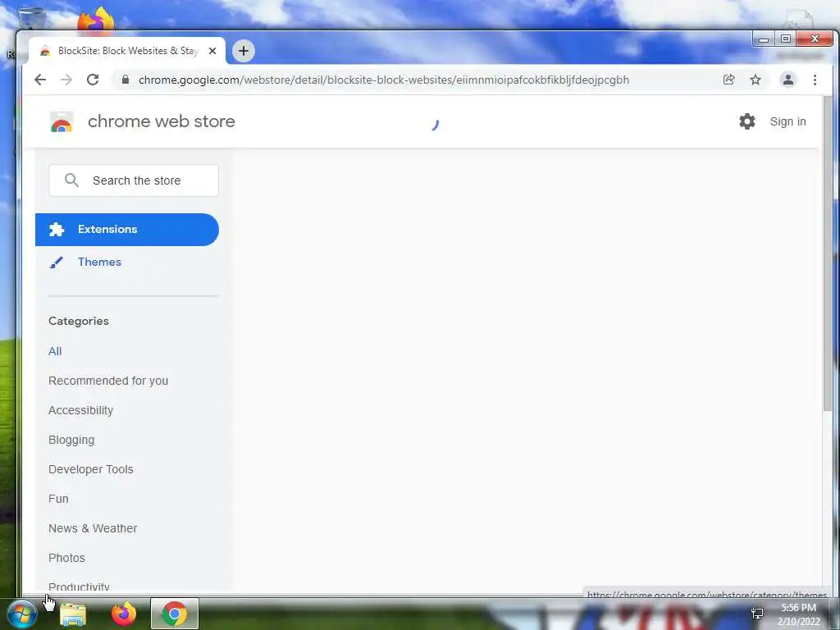This screenshot has width=840, height=630.
Task: Open Firefox desktop shortcut icon
Action: [x=96, y=20]
